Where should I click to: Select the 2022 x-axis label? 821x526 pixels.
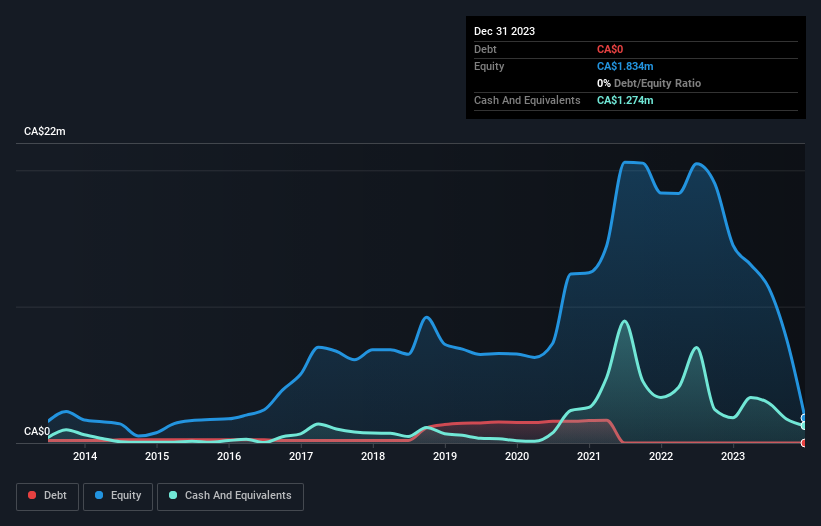pos(661,456)
